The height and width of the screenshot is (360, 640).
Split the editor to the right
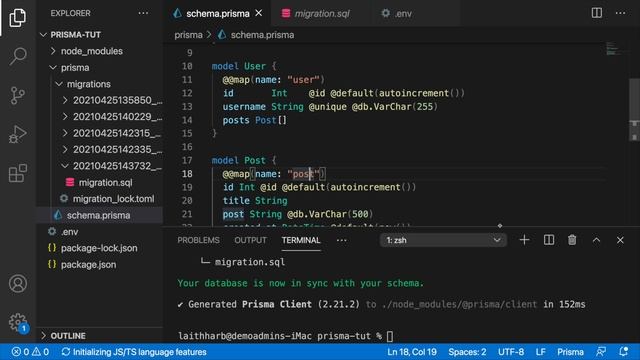coord(597,13)
